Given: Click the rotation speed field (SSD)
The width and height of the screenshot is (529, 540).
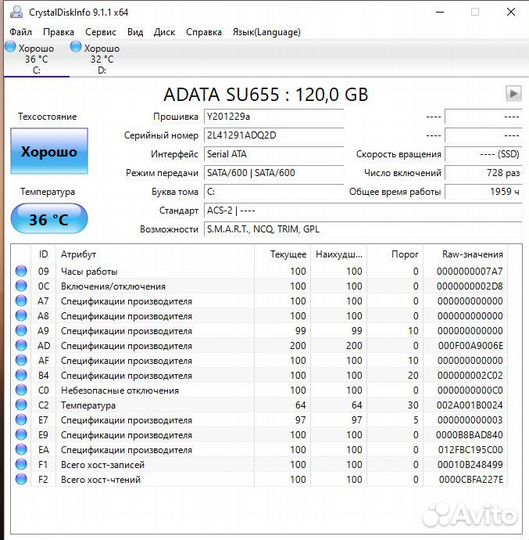Looking at the screenshot, I should 483,154.
